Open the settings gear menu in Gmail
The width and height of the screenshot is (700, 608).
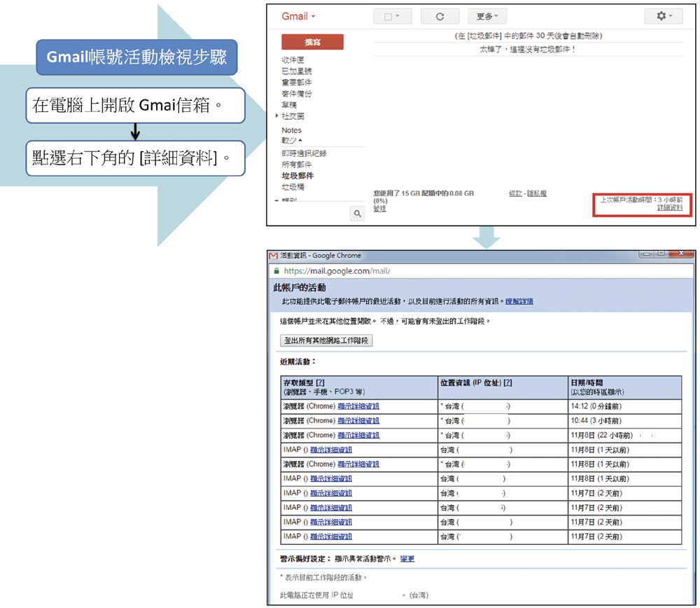[x=664, y=16]
